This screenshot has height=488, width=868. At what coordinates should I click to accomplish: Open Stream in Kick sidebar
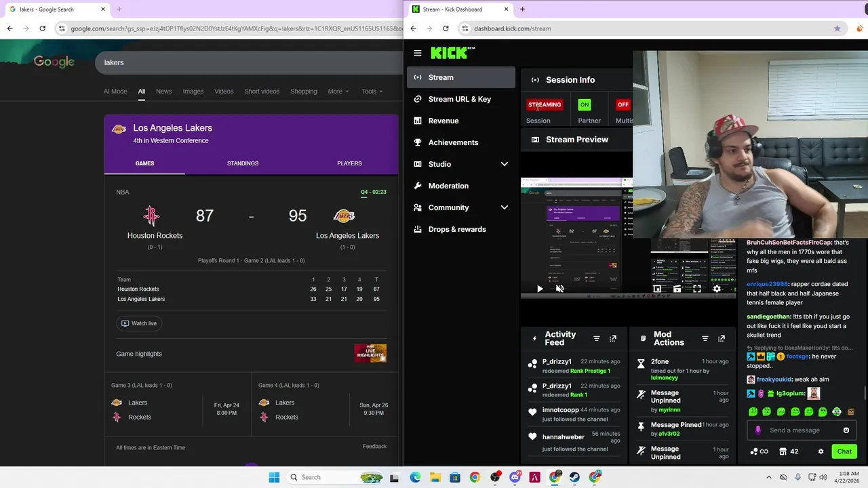point(461,77)
